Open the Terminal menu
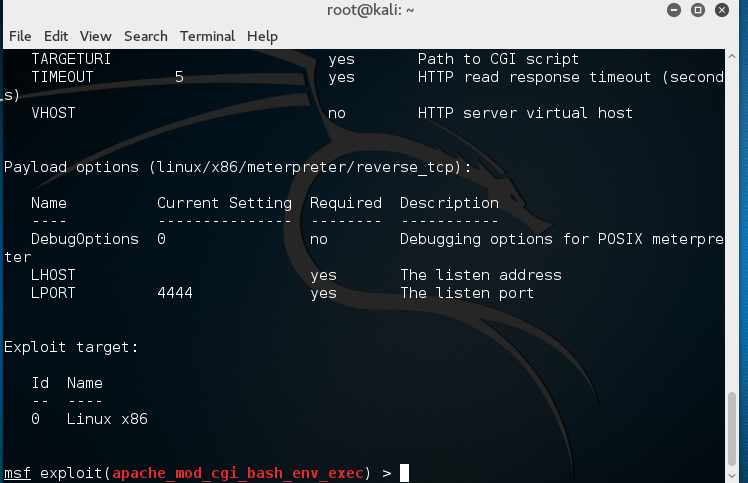The width and height of the screenshot is (748, 483). tap(207, 36)
